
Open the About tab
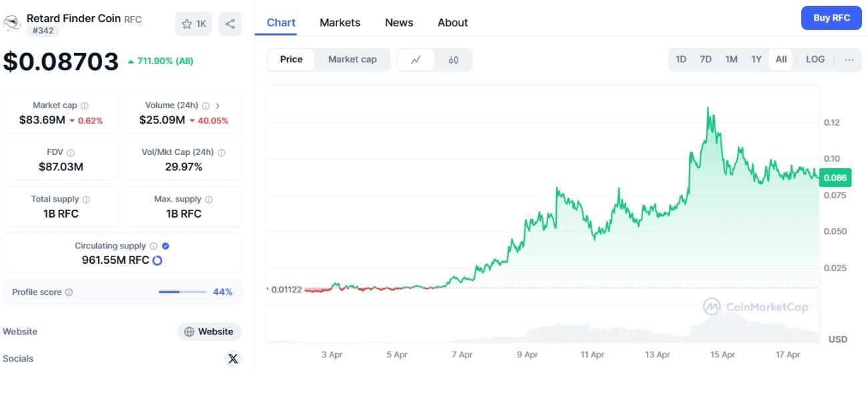tap(453, 23)
